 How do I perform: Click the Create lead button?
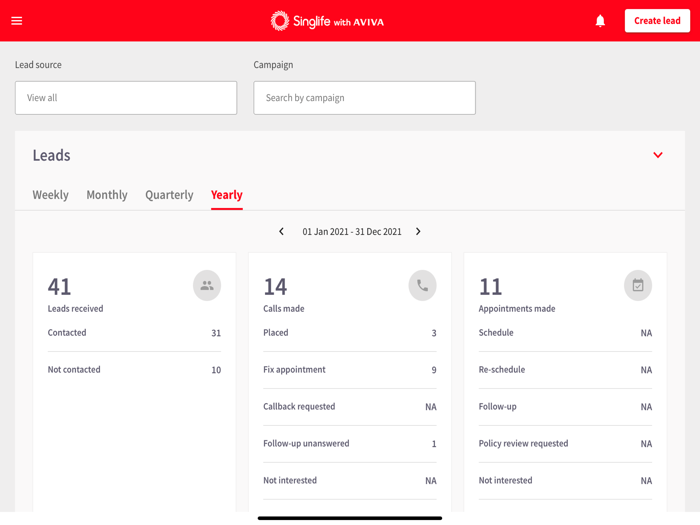coord(657,21)
